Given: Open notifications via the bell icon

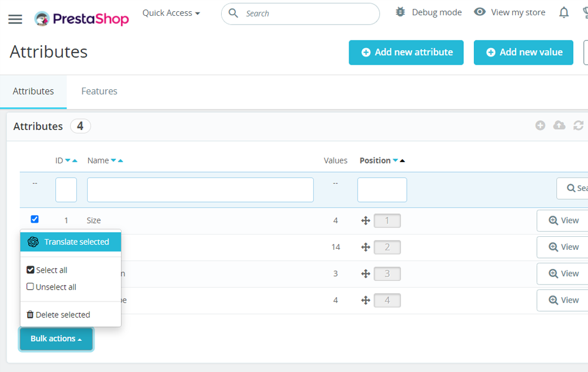Looking at the screenshot, I should pos(563,12).
